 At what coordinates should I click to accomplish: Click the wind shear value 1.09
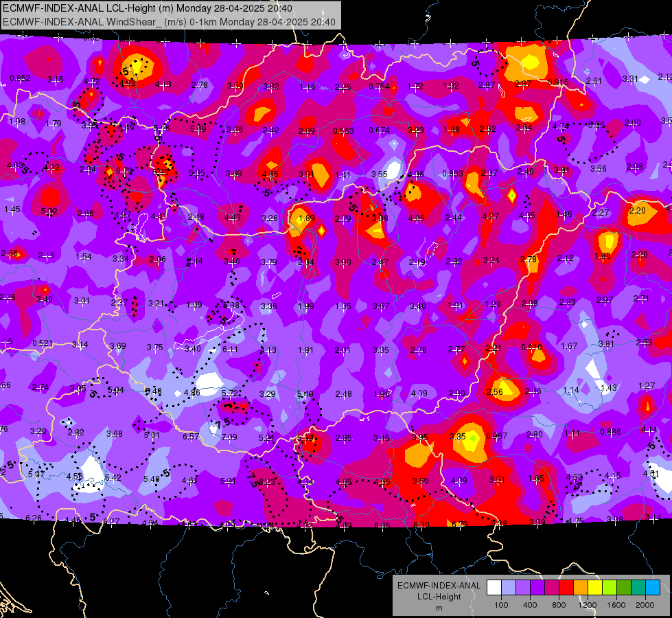point(194,305)
